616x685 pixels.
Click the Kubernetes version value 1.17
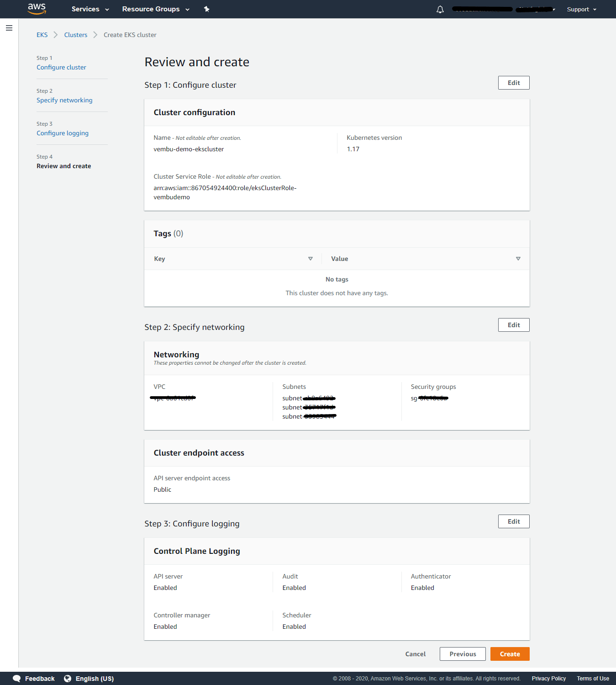(x=353, y=149)
